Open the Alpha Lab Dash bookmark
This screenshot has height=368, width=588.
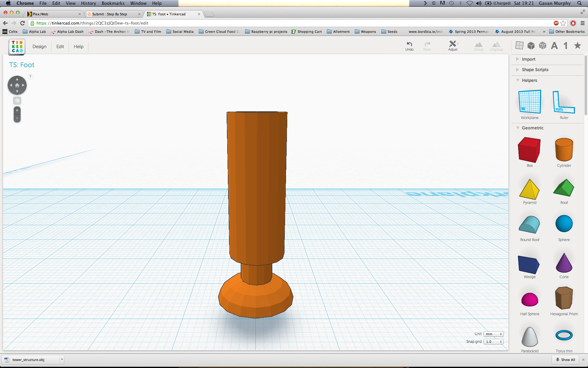[x=67, y=32]
